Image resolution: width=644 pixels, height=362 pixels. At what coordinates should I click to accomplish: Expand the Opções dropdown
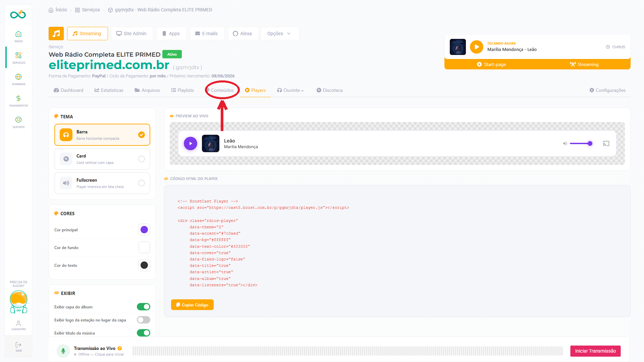tap(279, 34)
